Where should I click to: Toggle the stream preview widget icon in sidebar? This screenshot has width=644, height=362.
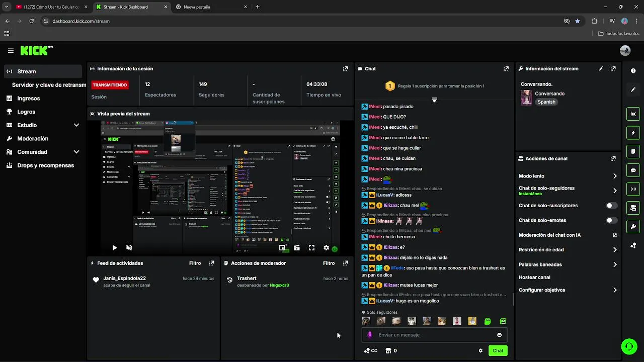coord(633,114)
